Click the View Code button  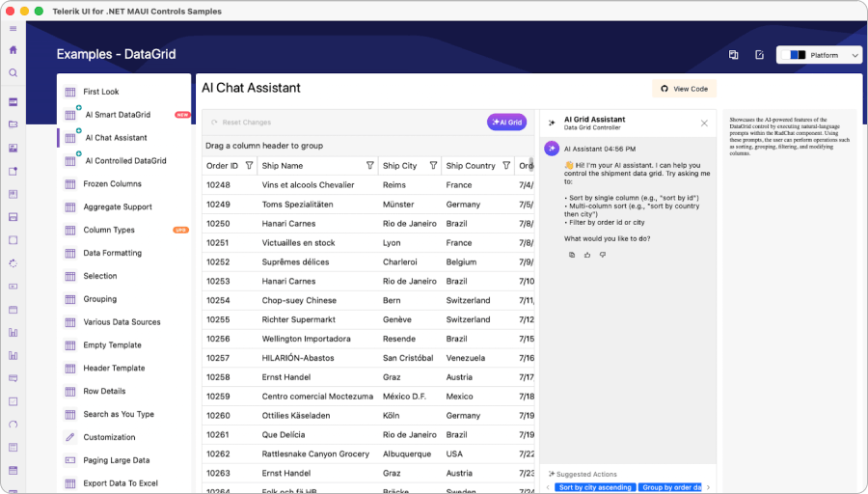point(684,89)
